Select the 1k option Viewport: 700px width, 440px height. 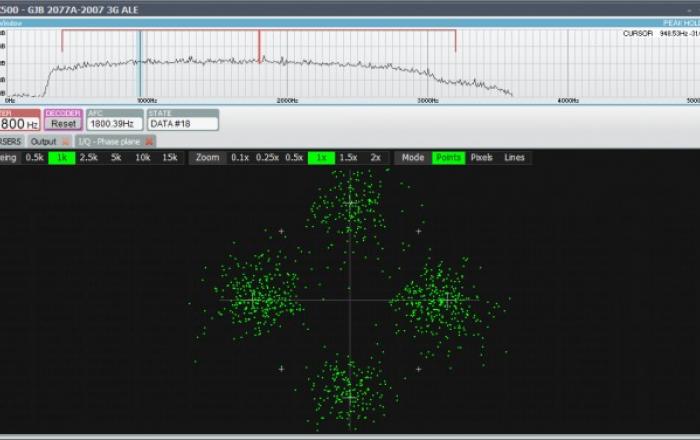61,158
